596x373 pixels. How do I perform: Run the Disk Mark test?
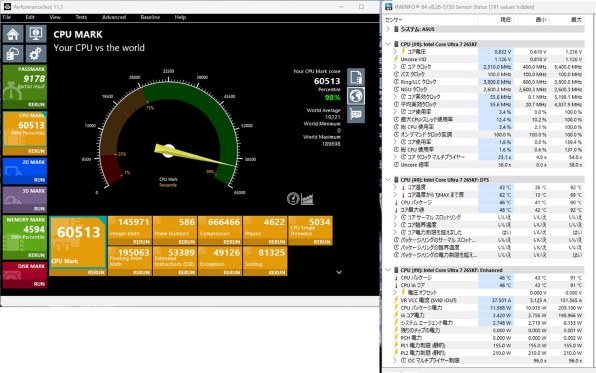tap(39, 284)
